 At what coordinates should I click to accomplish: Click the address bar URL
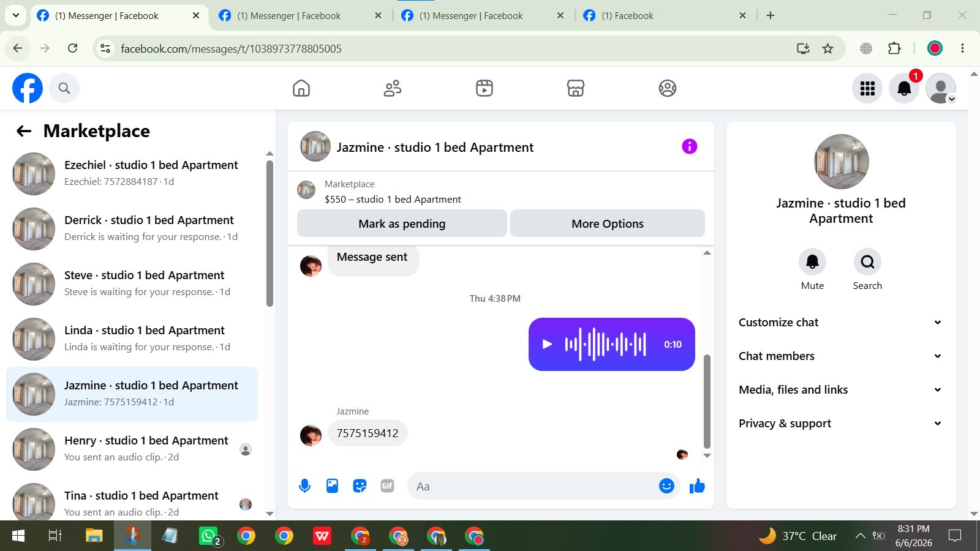(231, 49)
